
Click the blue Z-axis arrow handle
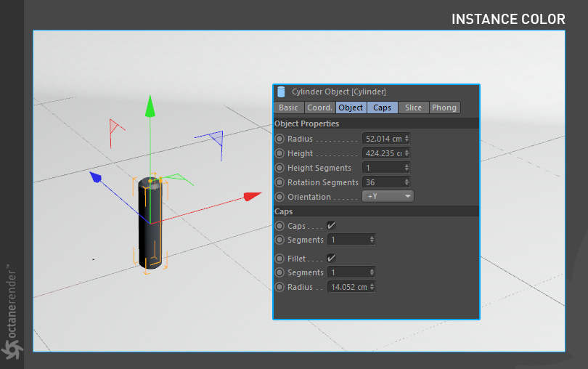96,177
